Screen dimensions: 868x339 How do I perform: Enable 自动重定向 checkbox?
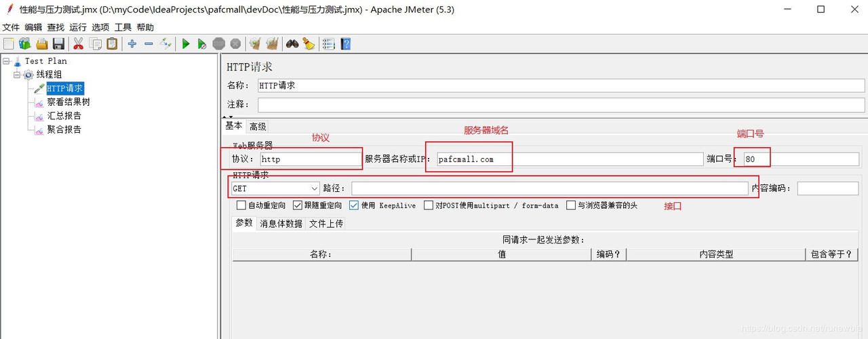coord(241,205)
